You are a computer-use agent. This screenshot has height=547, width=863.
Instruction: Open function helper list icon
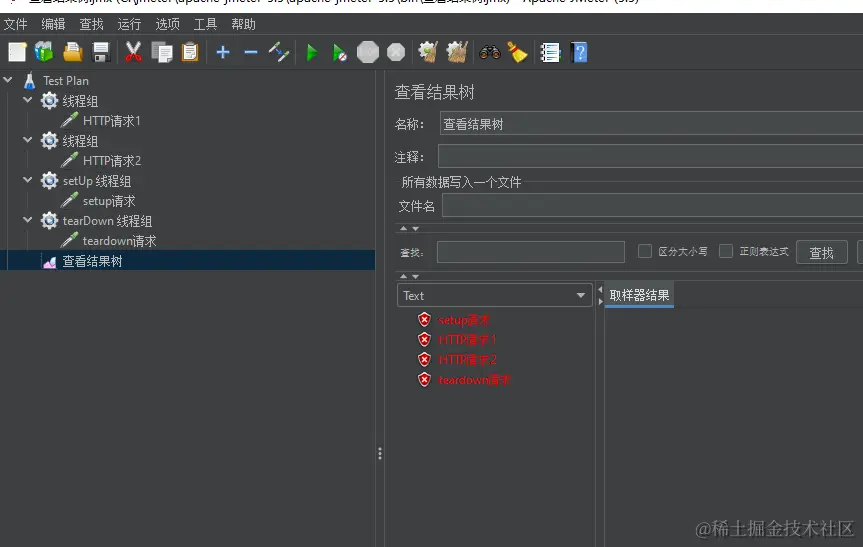(x=550, y=52)
